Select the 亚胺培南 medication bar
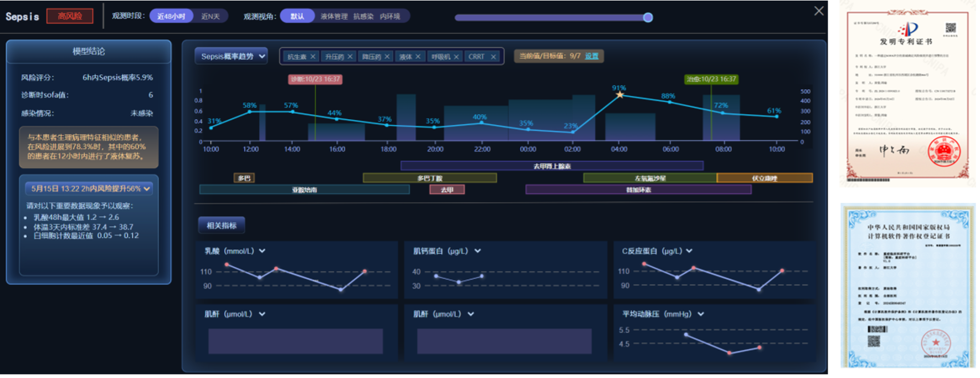 305,190
